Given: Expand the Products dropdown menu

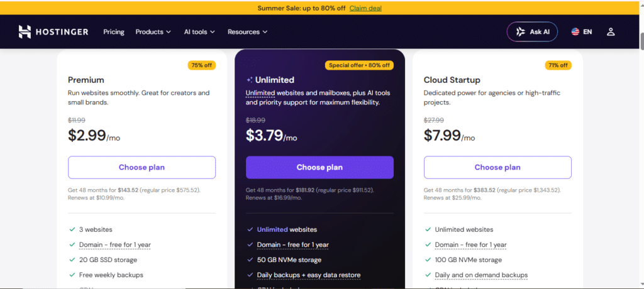Looking at the screenshot, I should [153, 31].
